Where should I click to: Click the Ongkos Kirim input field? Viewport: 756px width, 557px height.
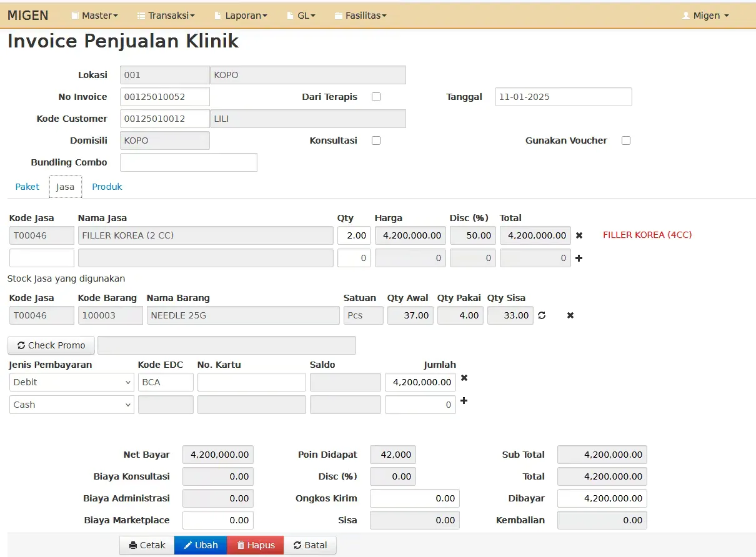tap(415, 498)
